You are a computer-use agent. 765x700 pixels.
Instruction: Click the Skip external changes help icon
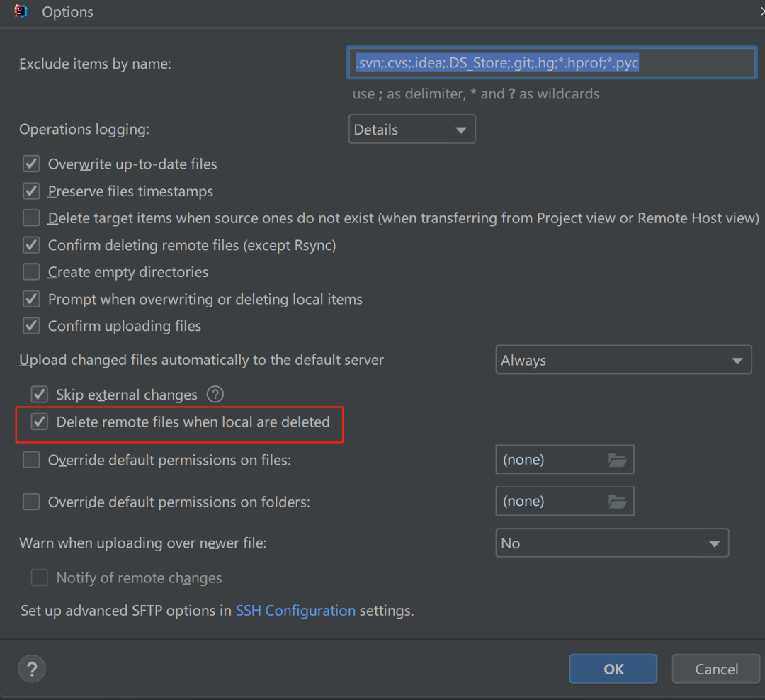(x=215, y=395)
